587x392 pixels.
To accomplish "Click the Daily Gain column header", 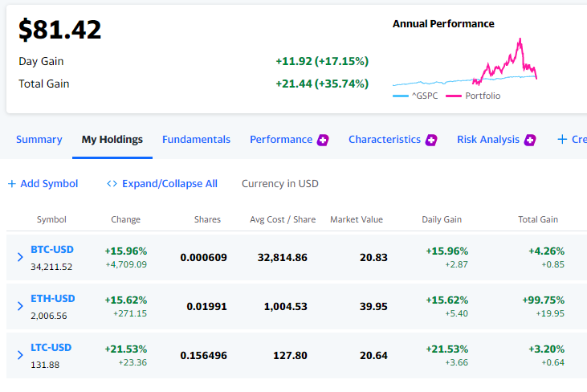I will coord(442,219).
